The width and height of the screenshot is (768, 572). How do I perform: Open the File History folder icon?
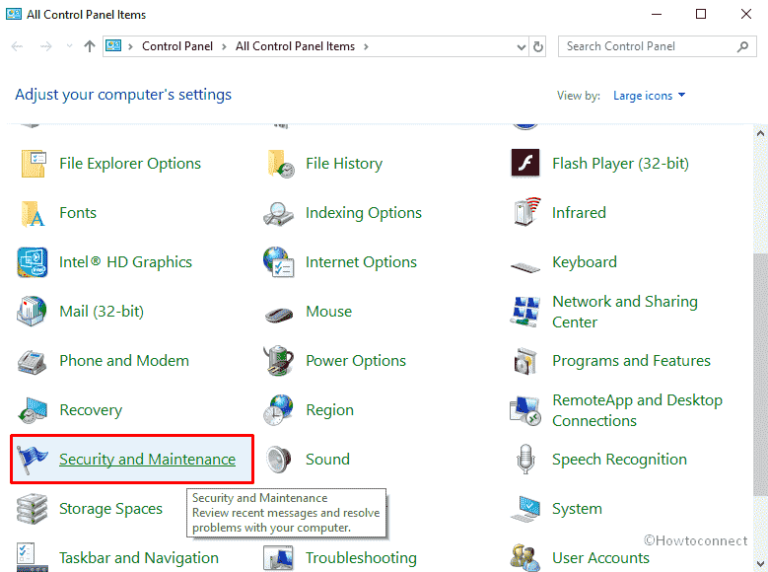tap(280, 164)
